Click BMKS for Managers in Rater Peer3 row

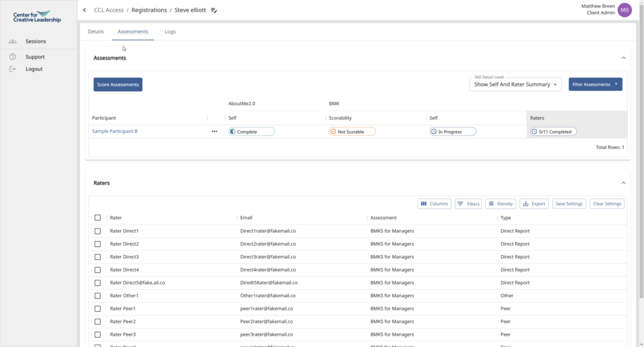click(x=392, y=334)
